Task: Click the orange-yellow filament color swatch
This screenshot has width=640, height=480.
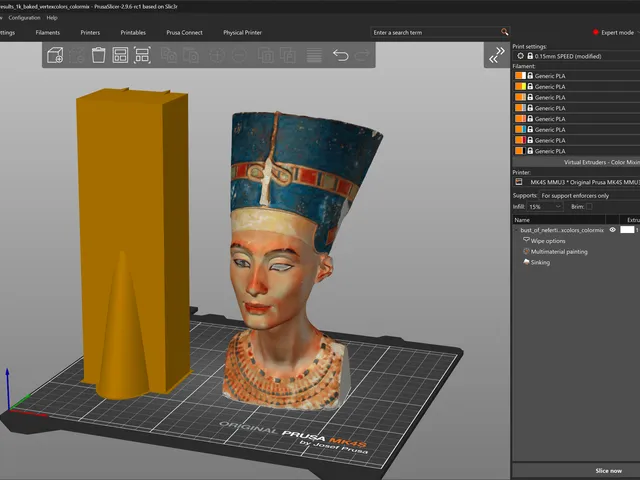Action: point(520,86)
